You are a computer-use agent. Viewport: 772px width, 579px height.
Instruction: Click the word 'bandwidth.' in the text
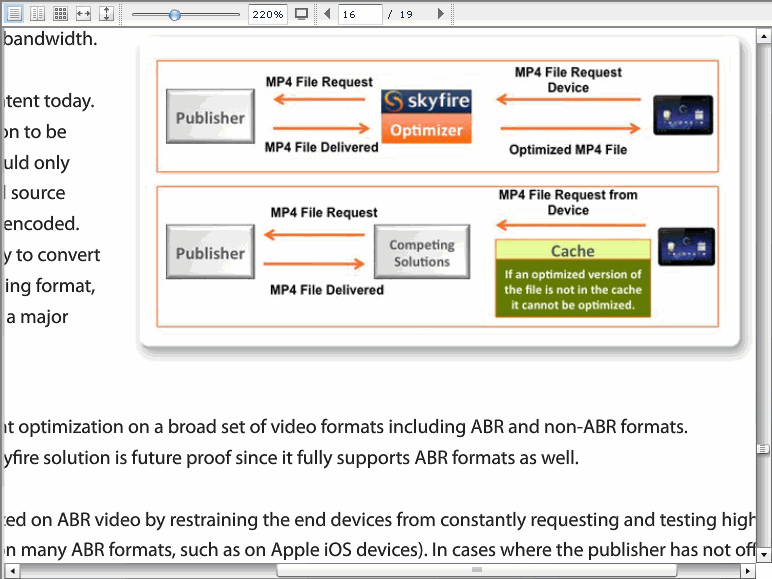click(x=50, y=39)
